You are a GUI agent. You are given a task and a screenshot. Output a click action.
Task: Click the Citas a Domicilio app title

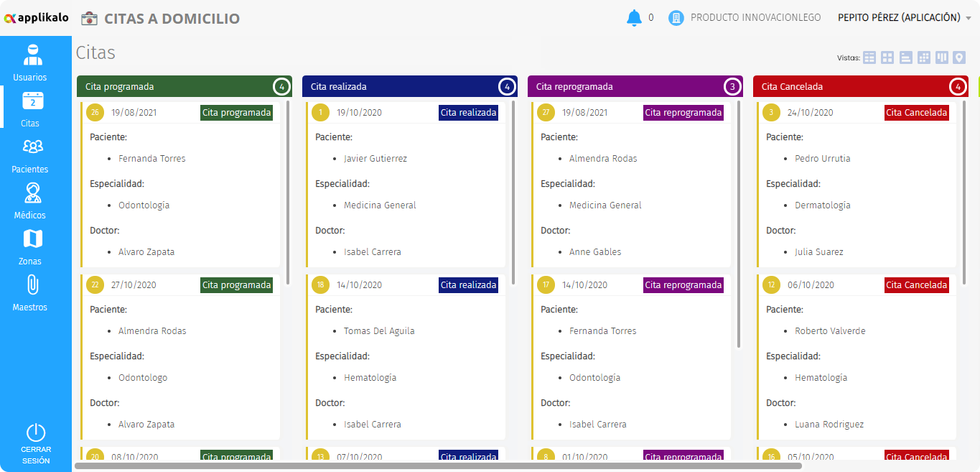tap(172, 19)
